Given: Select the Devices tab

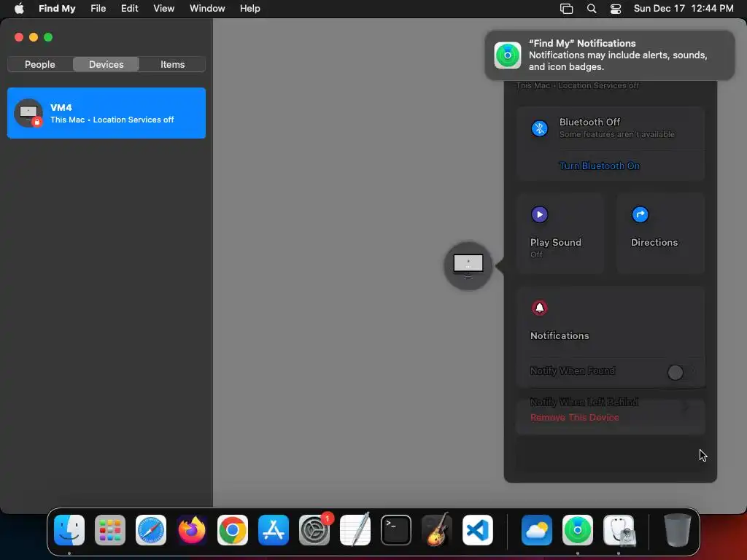Looking at the screenshot, I should 107,64.
